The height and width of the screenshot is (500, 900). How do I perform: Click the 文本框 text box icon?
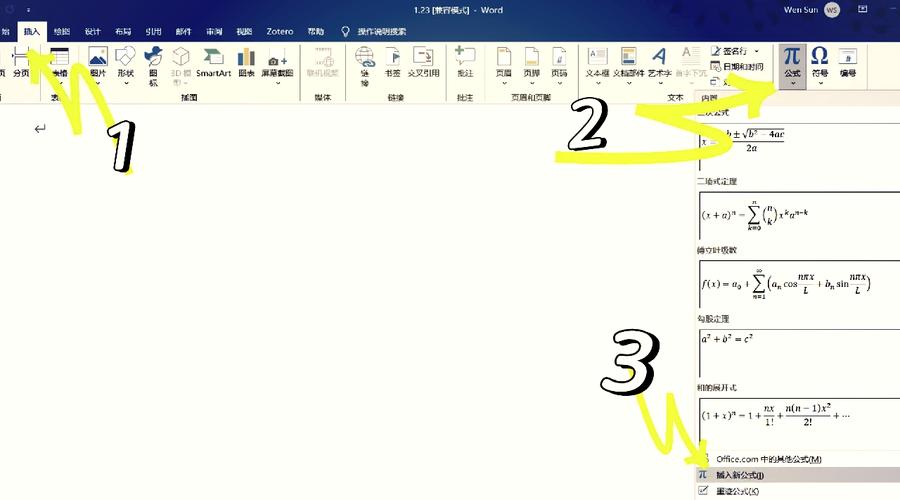(597, 60)
